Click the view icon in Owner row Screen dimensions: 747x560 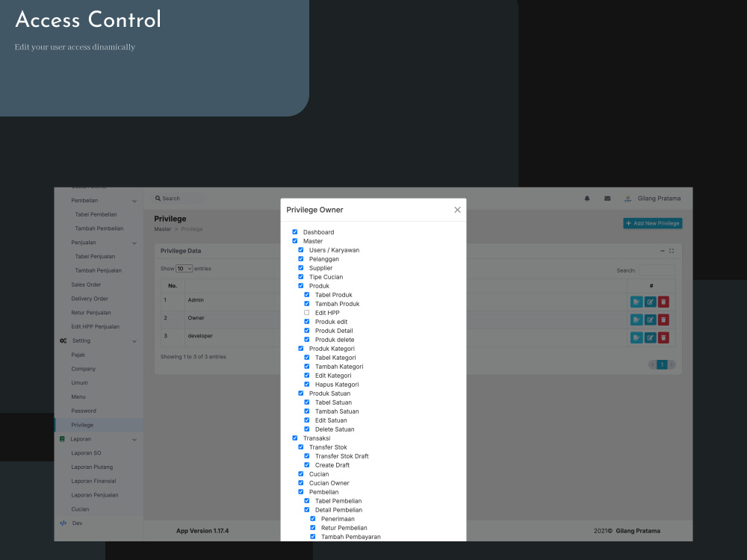(x=636, y=320)
